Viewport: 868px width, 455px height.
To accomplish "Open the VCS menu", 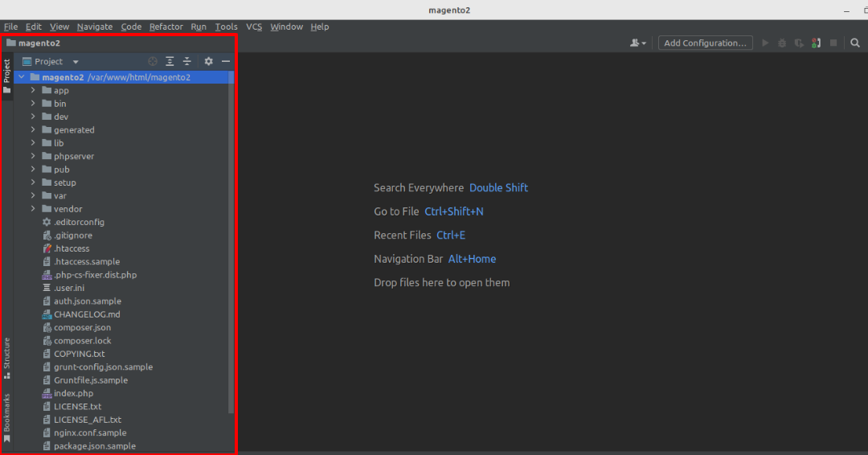I will [x=254, y=27].
